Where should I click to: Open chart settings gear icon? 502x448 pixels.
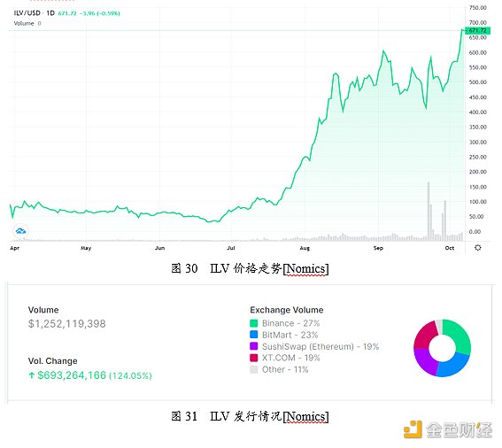tap(478, 248)
